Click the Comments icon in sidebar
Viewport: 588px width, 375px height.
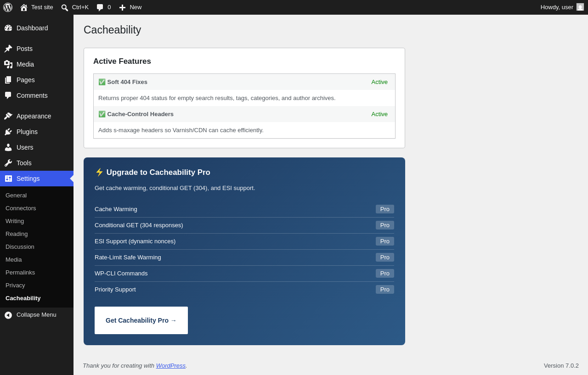point(8,95)
